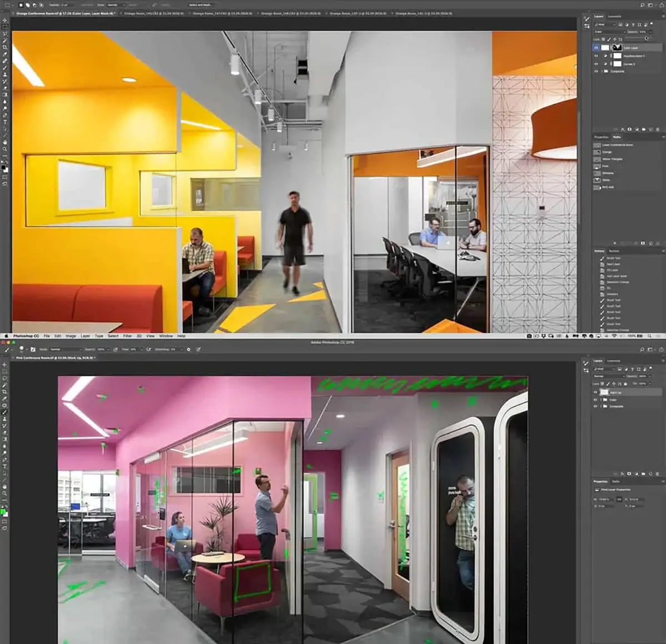The image size is (666, 644).
Task: Open the Window menu in the menu bar
Action: [x=165, y=336]
